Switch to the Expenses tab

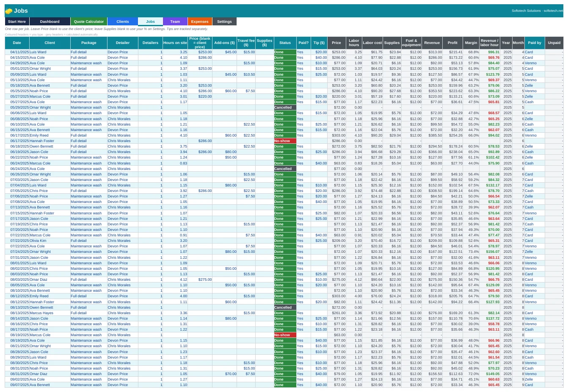coord(200,22)
